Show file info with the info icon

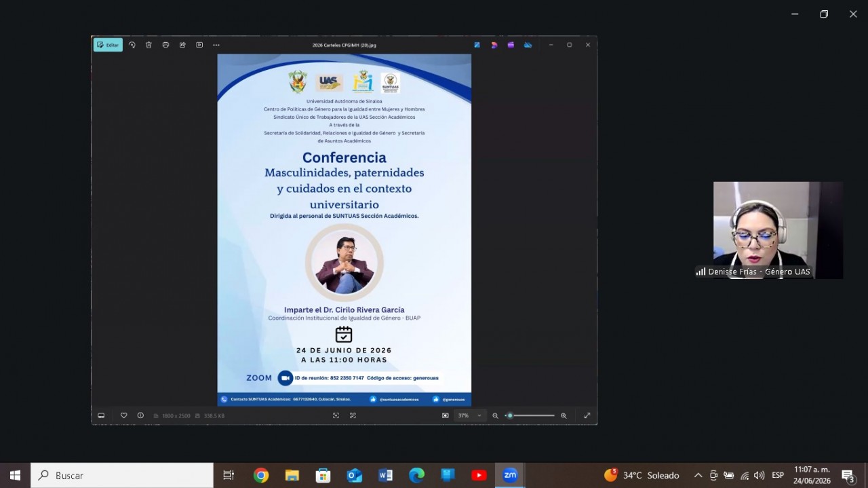point(140,415)
